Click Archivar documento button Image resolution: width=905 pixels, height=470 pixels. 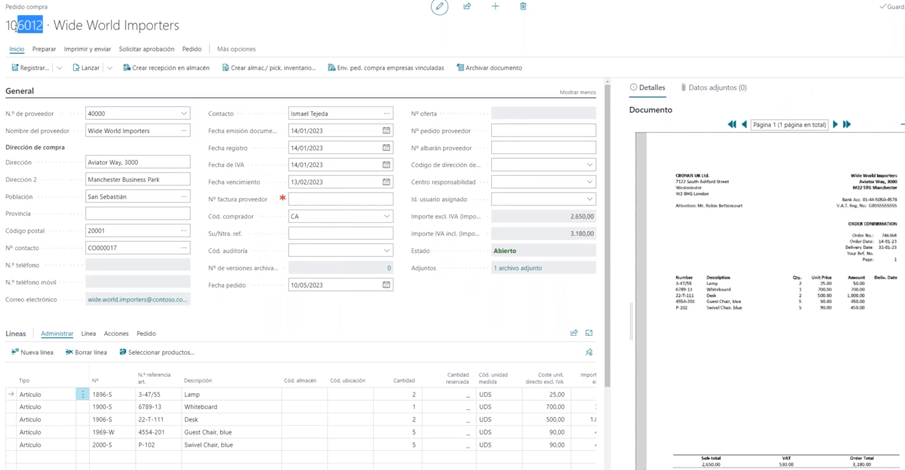click(489, 68)
